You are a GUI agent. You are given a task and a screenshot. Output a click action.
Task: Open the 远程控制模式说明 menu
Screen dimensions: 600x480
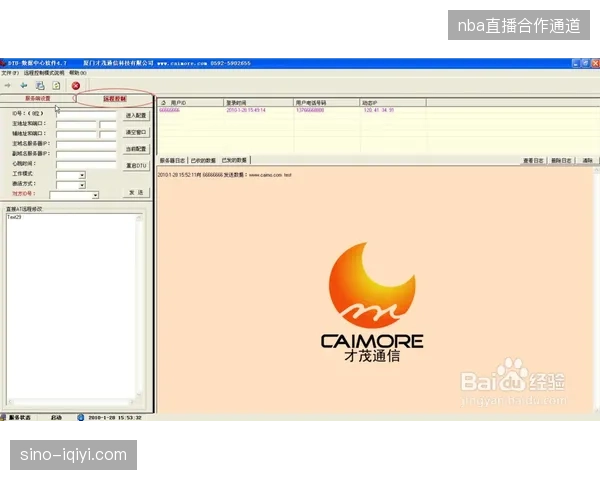(x=44, y=73)
